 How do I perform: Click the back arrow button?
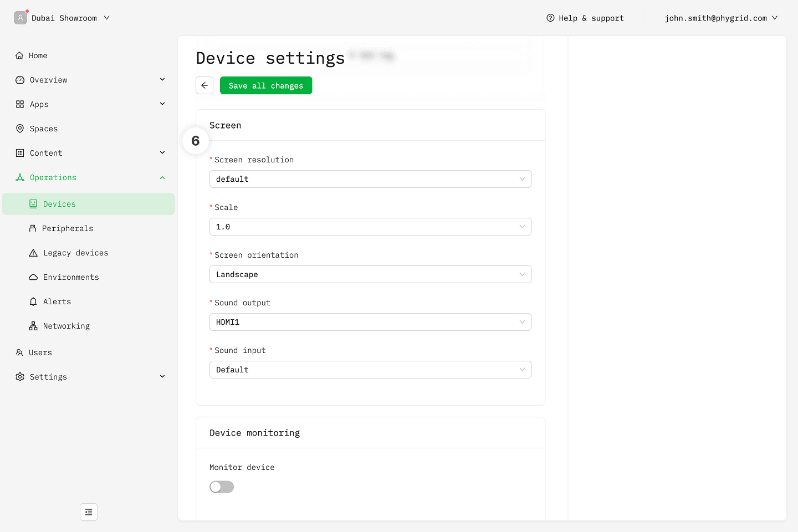click(204, 85)
